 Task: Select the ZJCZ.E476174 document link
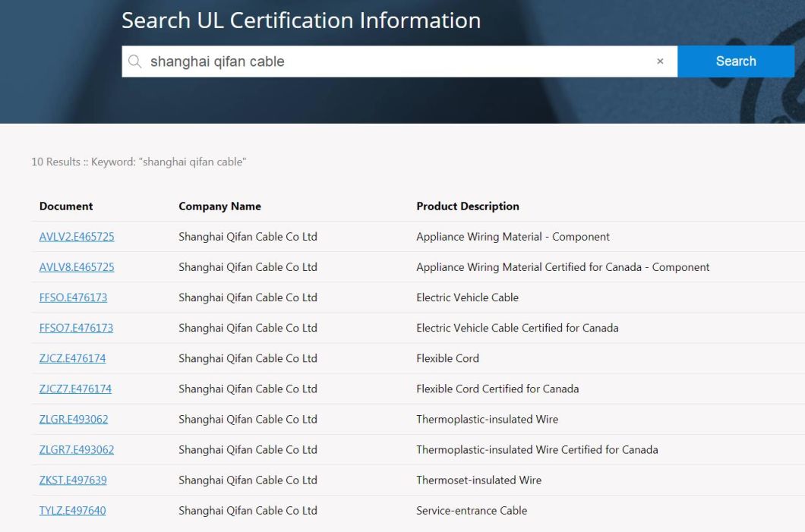click(72, 358)
